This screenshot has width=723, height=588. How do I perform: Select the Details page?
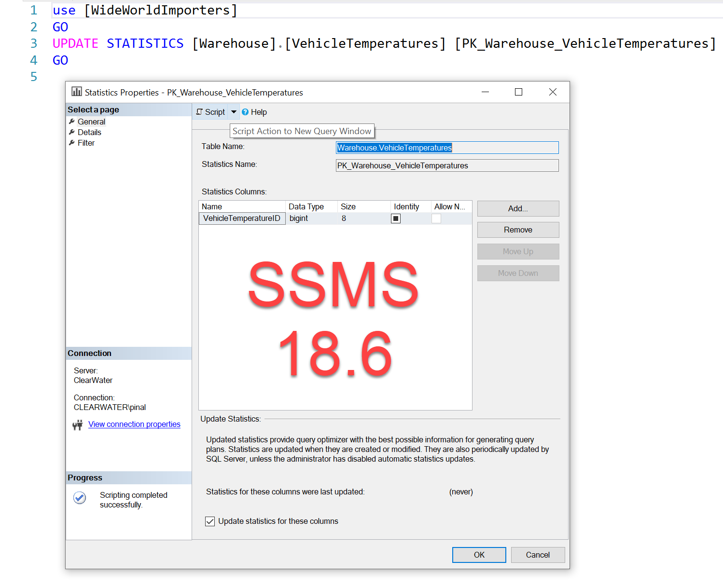pos(89,132)
